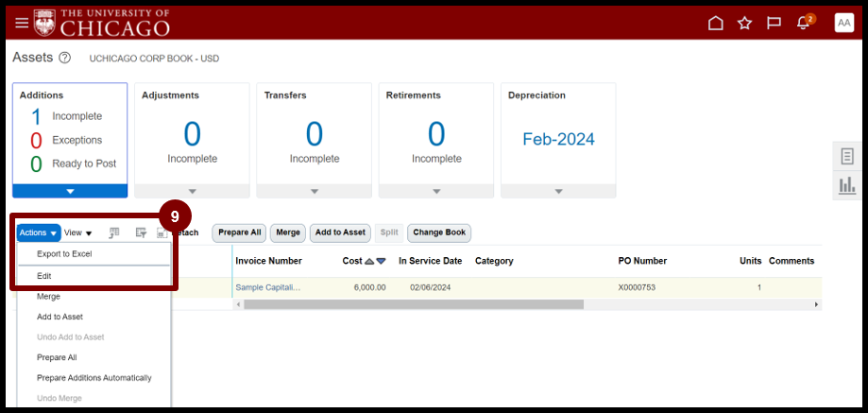Click the Freeze column toolbar icon
Image resolution: width=868 pixels, height=413 pixels.
114,233
